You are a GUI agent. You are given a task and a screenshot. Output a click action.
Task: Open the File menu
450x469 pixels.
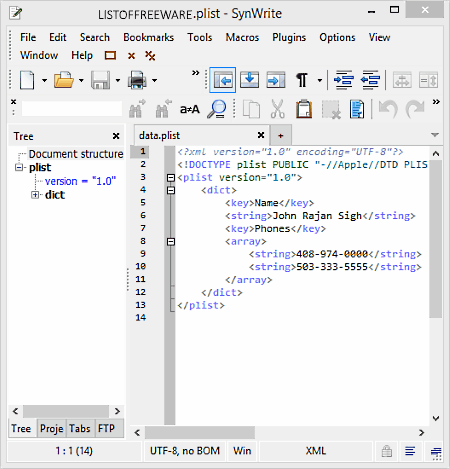28,37
